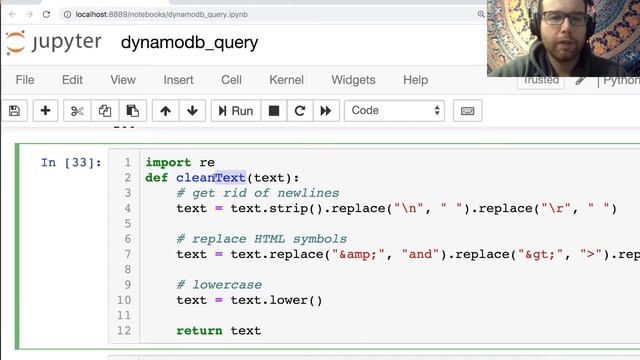Screen dimensions: 640x360
Task: Open the cell type Code dropdown
Action: (394, 111)
